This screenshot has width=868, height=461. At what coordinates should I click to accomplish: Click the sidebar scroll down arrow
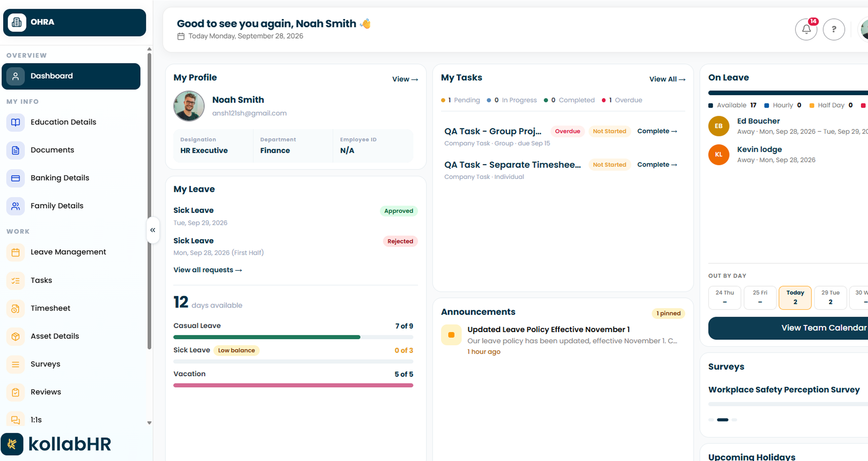[x=149, y=423]
